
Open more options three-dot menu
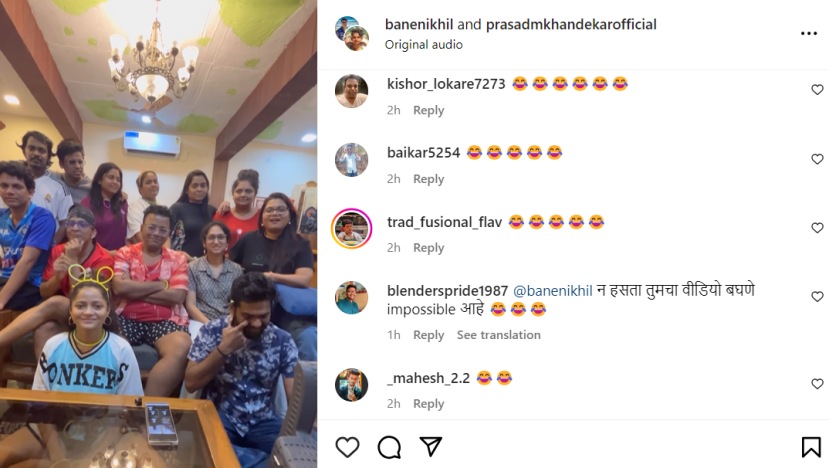(x=809, y=33)
